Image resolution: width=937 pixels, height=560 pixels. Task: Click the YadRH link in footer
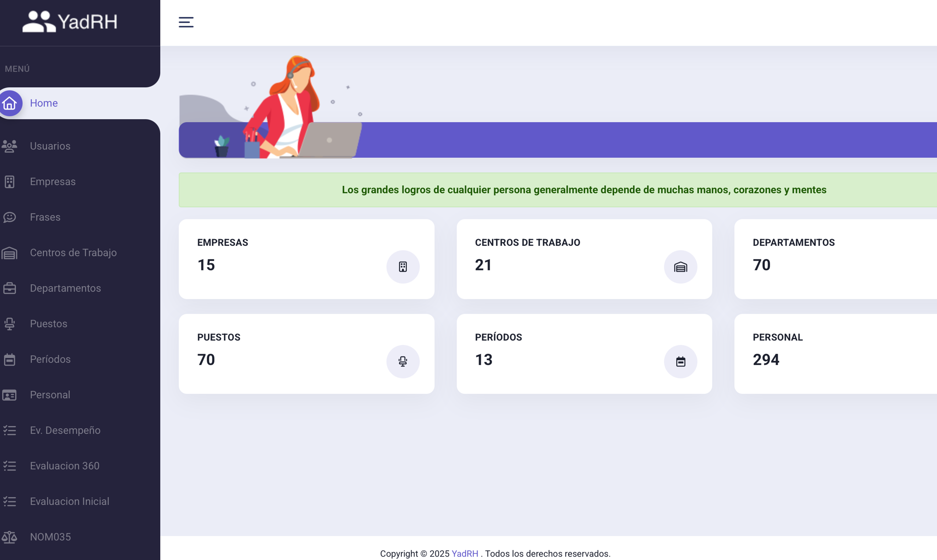click(x=464, y=553)
